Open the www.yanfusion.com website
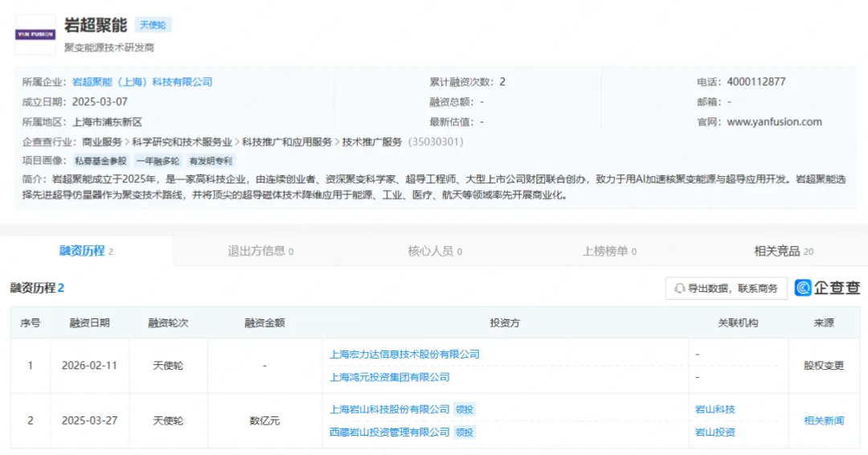 [774, 121]
